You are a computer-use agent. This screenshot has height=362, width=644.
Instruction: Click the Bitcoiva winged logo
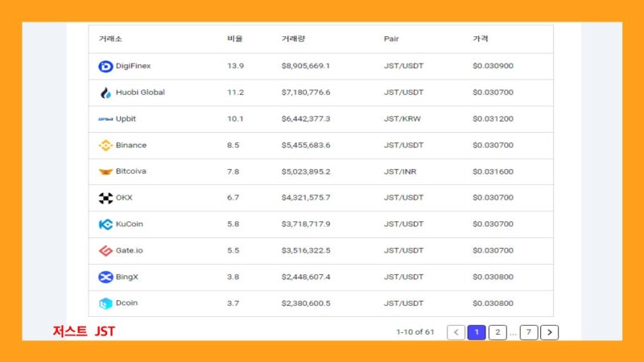click(x=105, y=171)
